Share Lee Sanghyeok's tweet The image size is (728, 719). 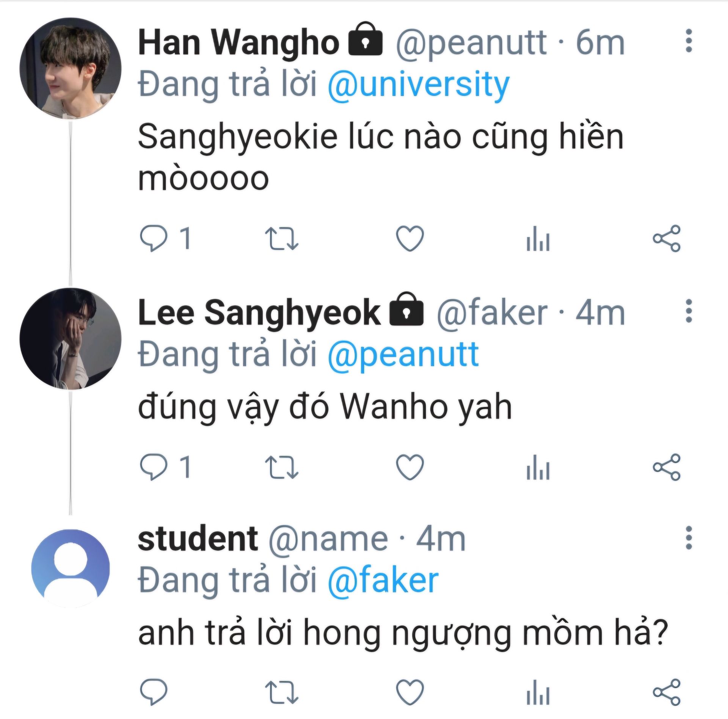click(x=667, y=467)
